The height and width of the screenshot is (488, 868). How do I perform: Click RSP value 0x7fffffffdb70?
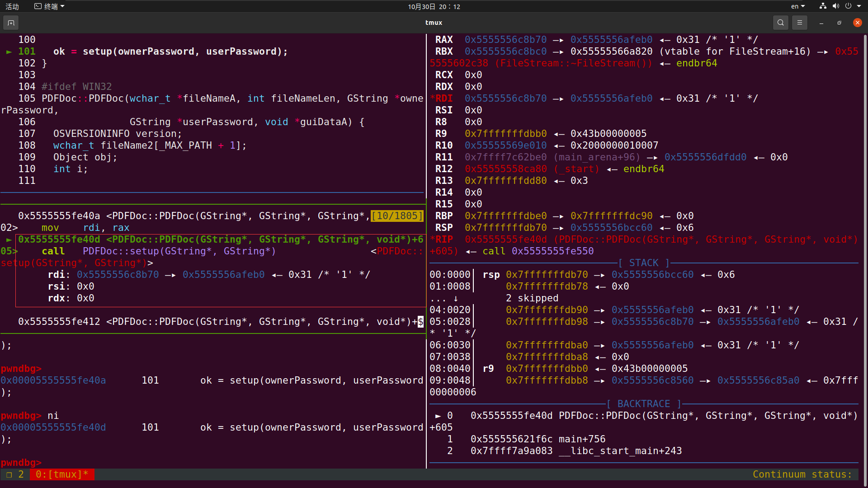[x=505, y=228]
